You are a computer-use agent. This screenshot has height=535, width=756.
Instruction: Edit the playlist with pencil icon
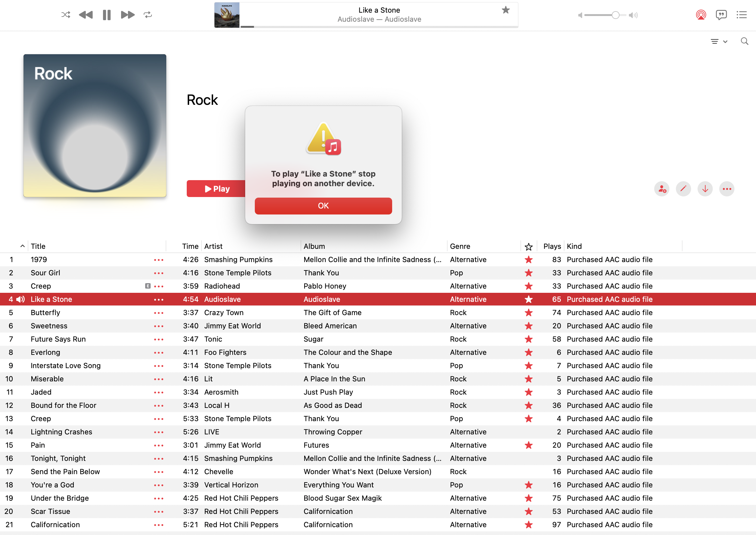pyautogui.click(x=683, y=189)
